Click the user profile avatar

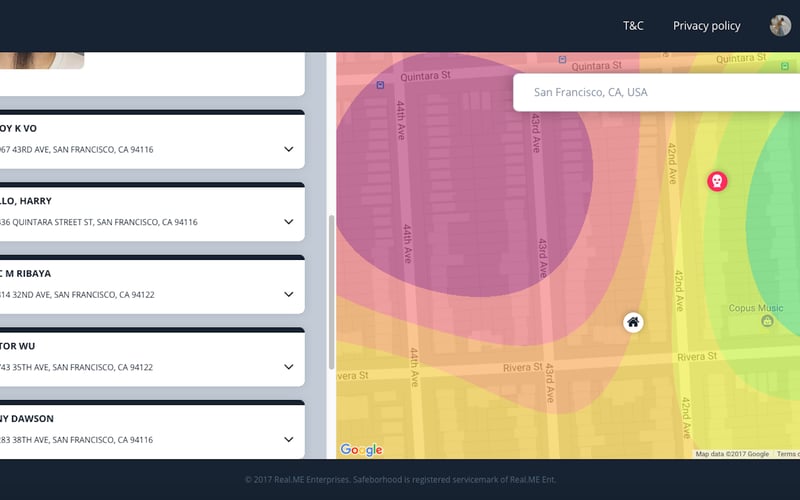[780, 26]
